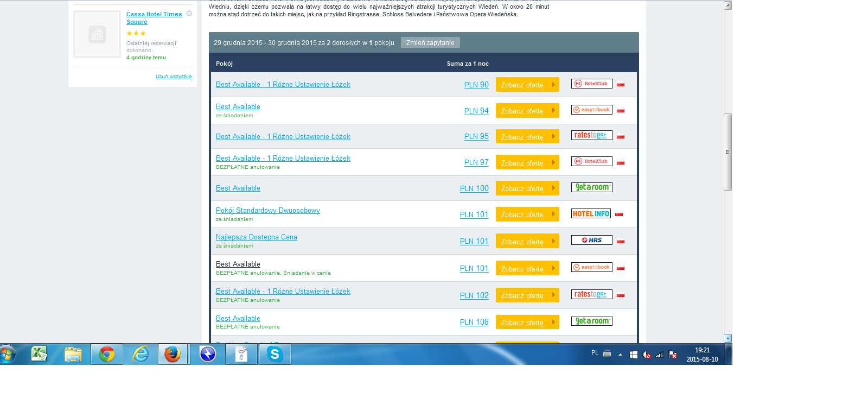Open the compass icon app in the taskbar

(208, 354)
